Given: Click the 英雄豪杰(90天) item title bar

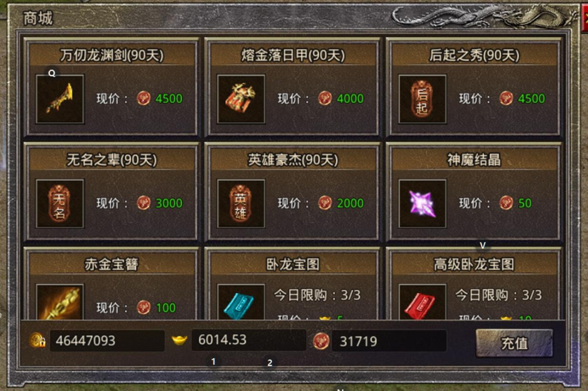Looking at the screenshot, I should (x=293, y=160).
